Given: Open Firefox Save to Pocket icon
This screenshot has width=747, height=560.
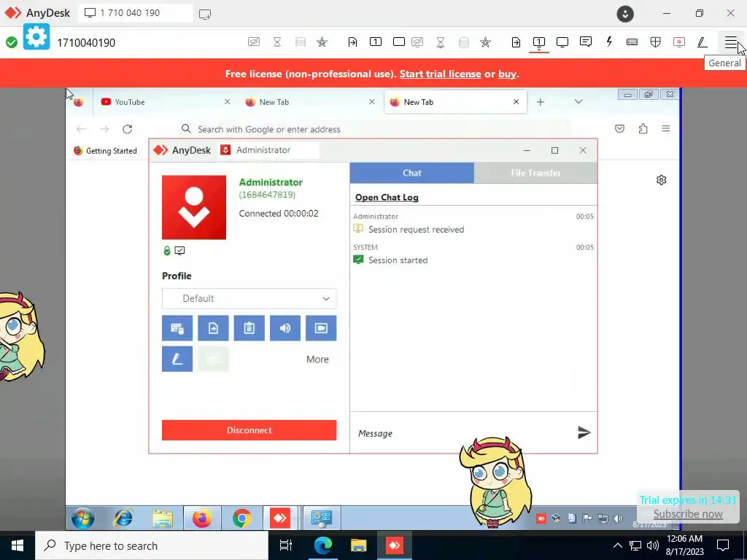Looking at the screenshot, I should [619, 128].
